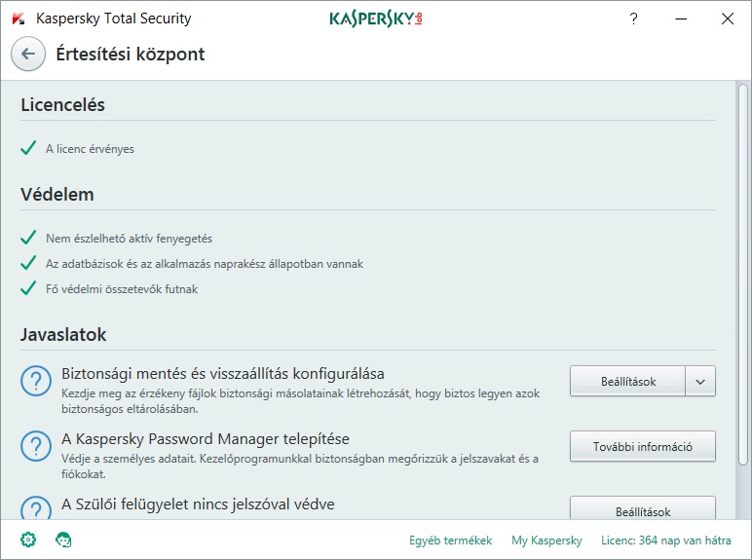The width and height of the screenshot is (752, 560).
Task: Open Egyéb termékek link
Action: pyautogui.click(x=450, y=541)
